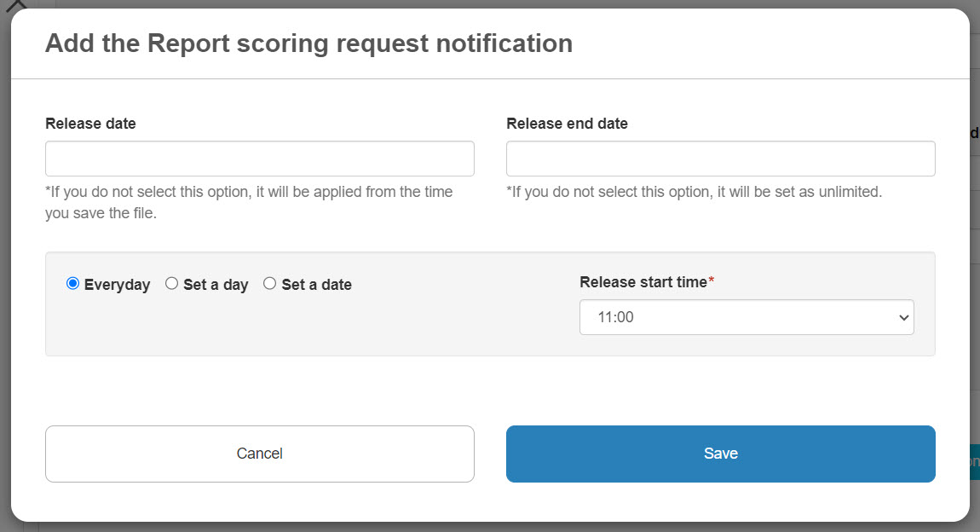Image resolution: width=980 pixels, height=532 pixels.
Task: Click the "Release date" field label
Action: 90,124
